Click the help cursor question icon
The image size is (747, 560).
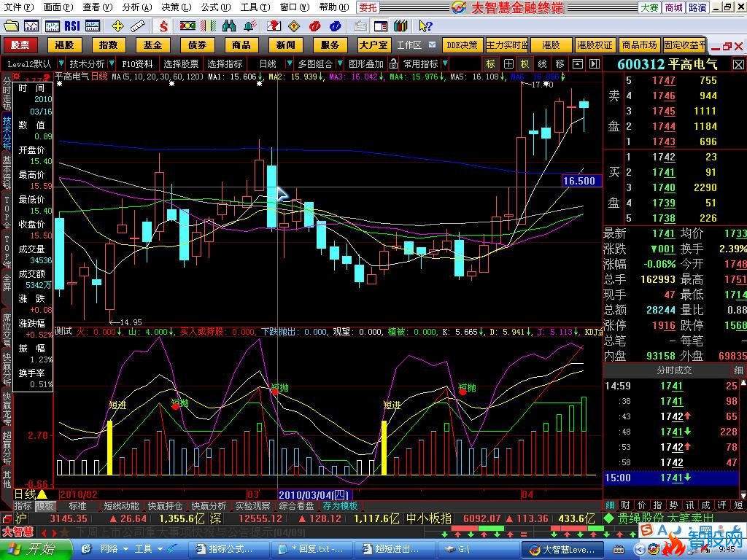point(425,26)
